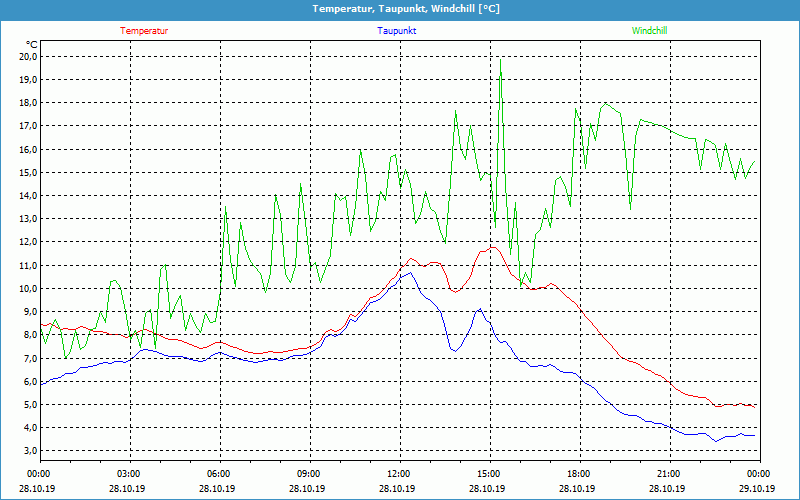This screenshot has height=500, width=800.
Task: Click the '09:00' time axis label
Action: click(x=310, y=474)
